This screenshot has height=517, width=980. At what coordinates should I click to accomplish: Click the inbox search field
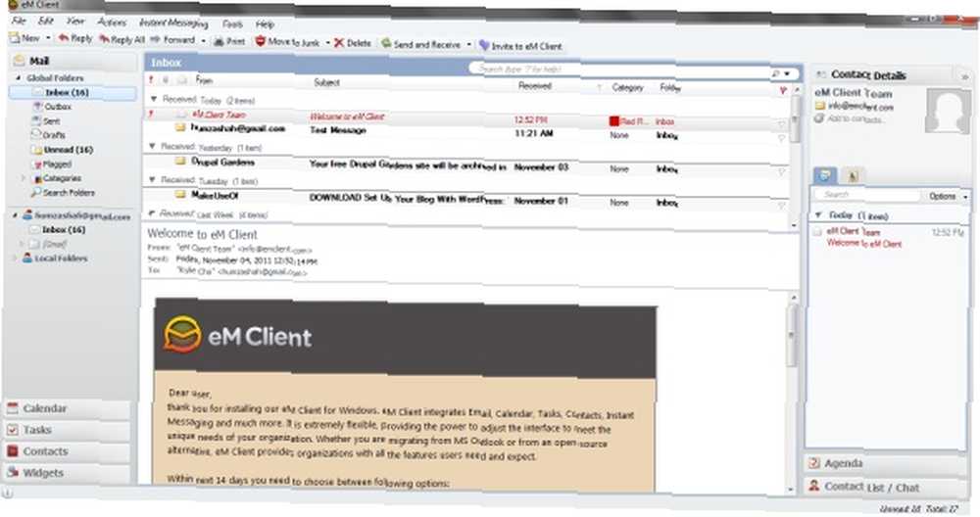618,70
